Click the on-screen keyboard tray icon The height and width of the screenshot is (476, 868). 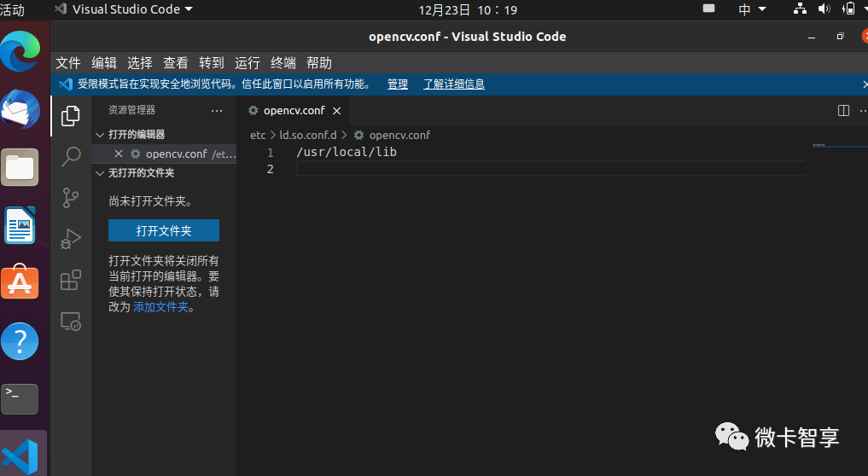point(708,9)
